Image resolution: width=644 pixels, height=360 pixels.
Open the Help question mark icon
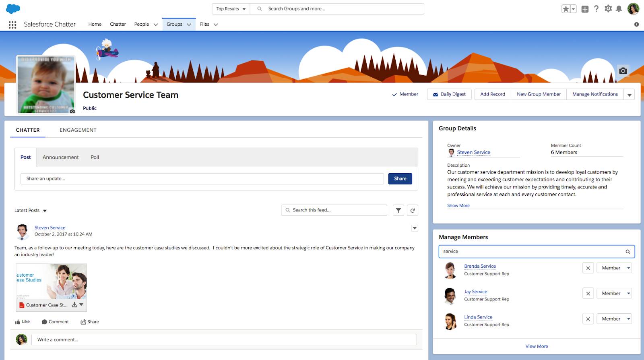[x=596, y=8]
